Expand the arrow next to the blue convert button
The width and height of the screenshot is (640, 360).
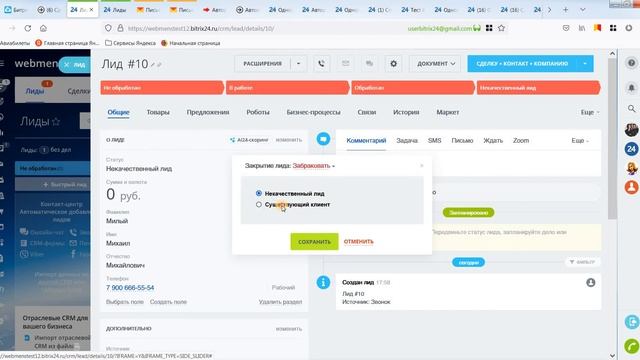point(585,64)
